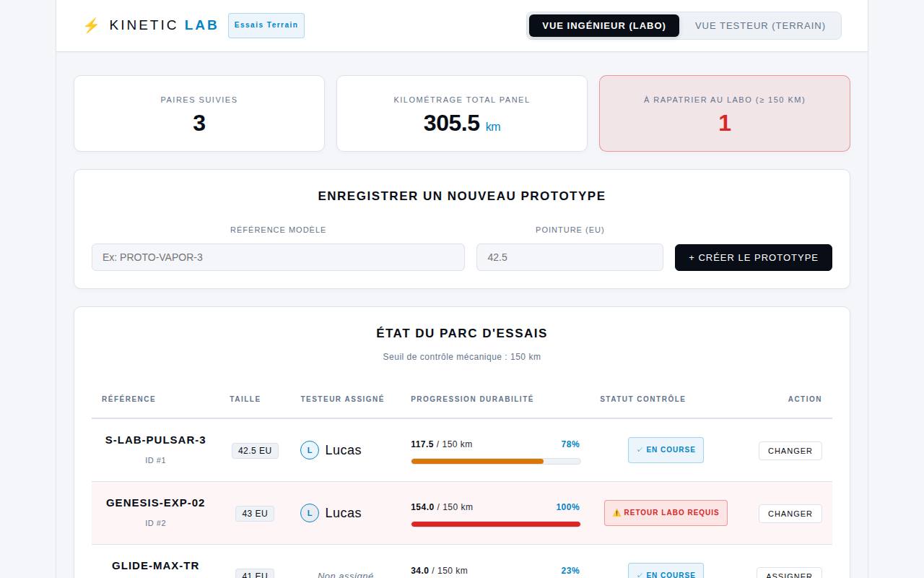The image size is (924, 578).
Task: Click the 78% progress value
Action: [570, 444]
